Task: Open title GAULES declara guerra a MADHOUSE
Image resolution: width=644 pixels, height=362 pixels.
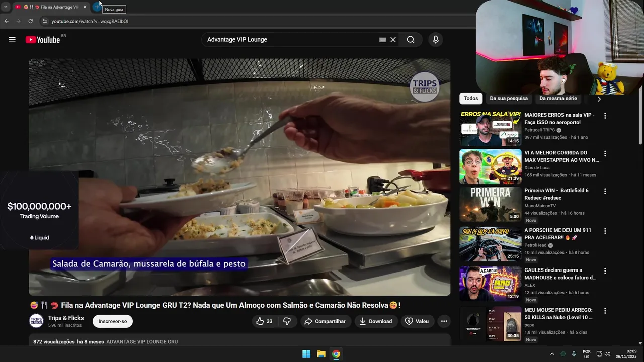Action: pyautogui.click(x=560, y=274)
